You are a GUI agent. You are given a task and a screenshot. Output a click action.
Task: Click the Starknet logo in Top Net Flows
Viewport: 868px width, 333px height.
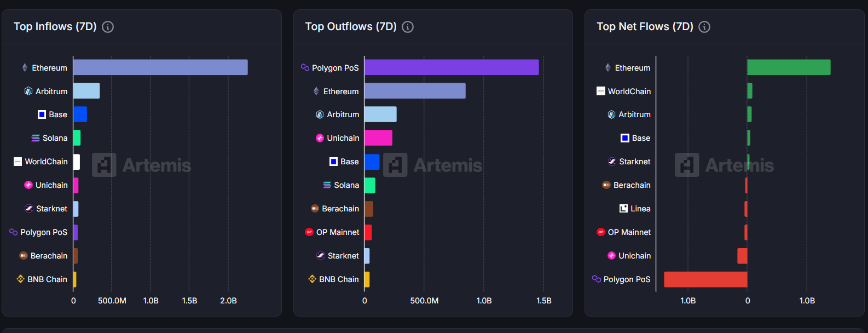click(x=612, y=162)
